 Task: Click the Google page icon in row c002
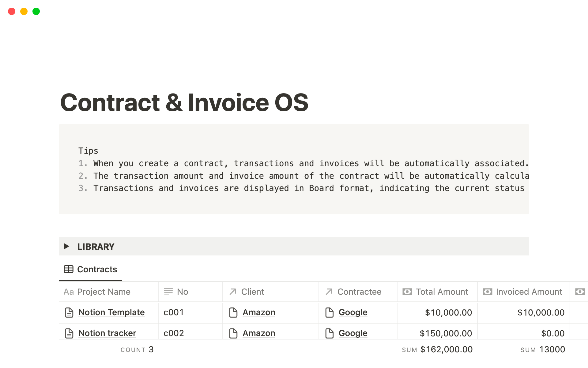tap(330, 333)
